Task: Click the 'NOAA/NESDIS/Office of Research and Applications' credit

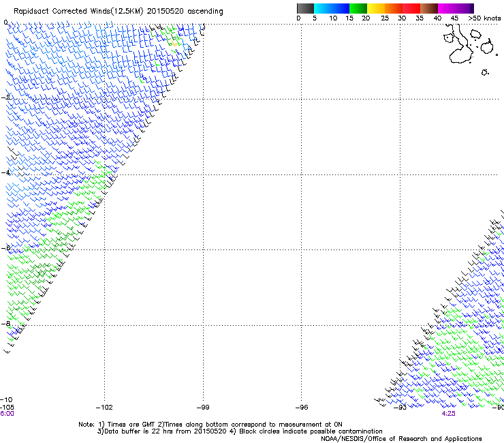Action: pos(401,439)
